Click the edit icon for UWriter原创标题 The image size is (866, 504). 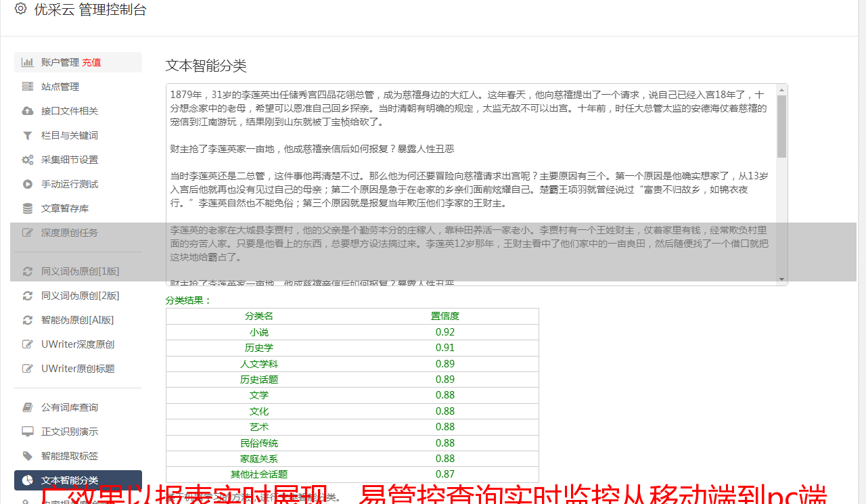(28, 369)
